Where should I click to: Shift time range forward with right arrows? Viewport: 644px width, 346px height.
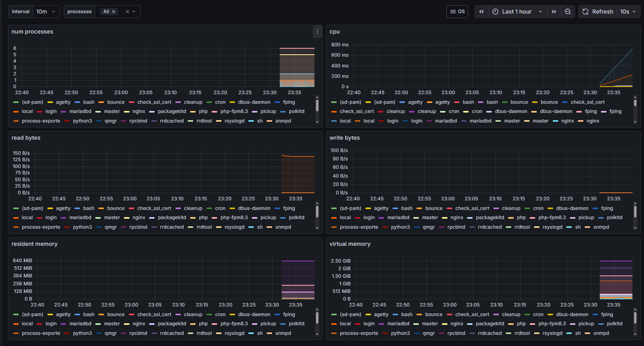click(554, 12)
